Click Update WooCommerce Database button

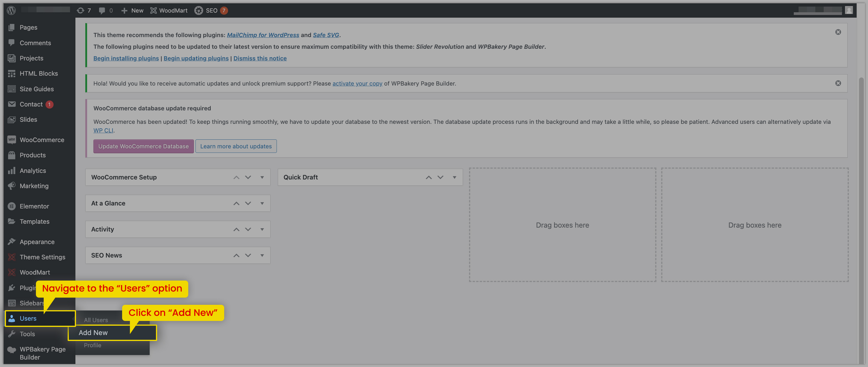pyautogui.click(x=143, y=146)
